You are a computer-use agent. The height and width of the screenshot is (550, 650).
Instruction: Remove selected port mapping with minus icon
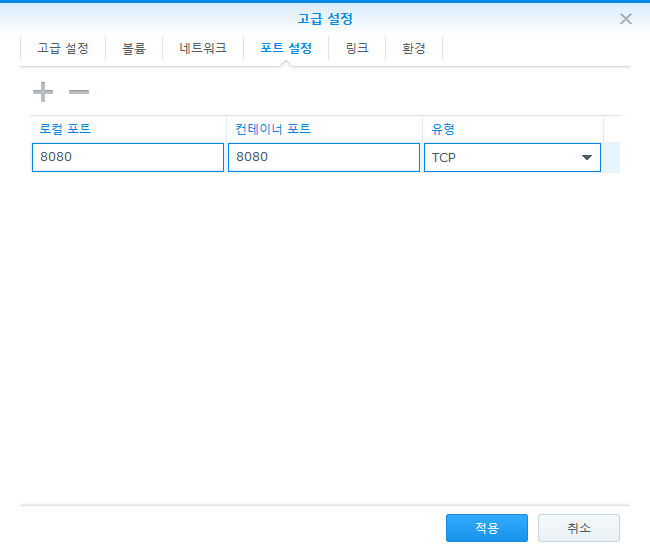pos(79,92)
